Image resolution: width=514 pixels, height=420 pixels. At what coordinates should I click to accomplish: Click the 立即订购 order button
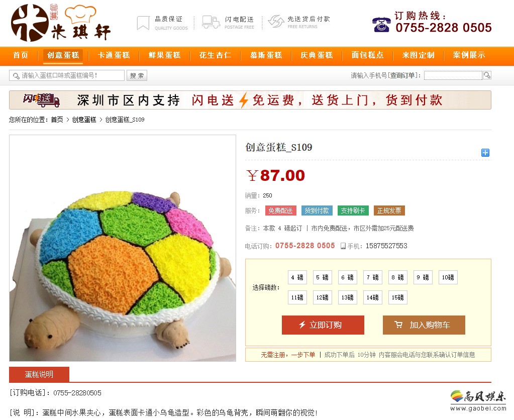point(323,325)
